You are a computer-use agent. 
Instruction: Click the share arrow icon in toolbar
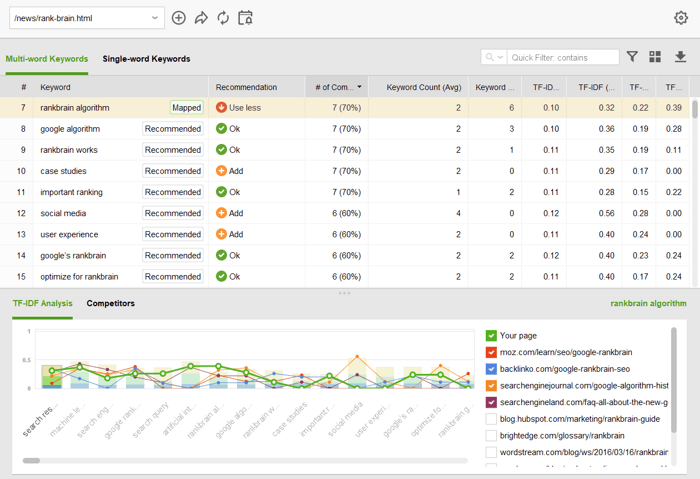pos(201,18)
